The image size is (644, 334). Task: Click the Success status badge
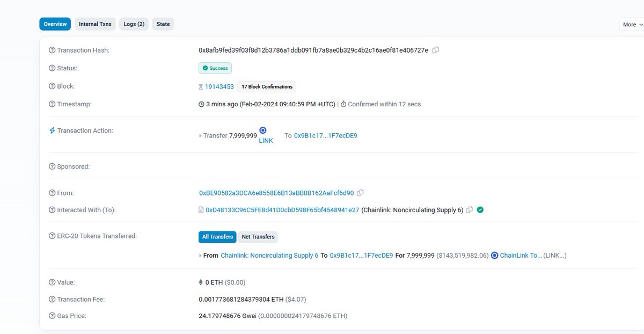[215, 68]
